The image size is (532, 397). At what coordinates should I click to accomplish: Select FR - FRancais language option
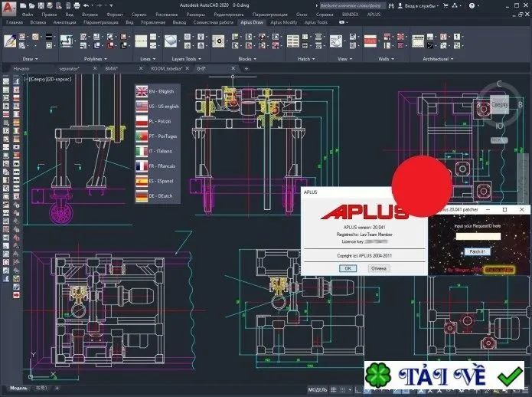click(158, 166)
